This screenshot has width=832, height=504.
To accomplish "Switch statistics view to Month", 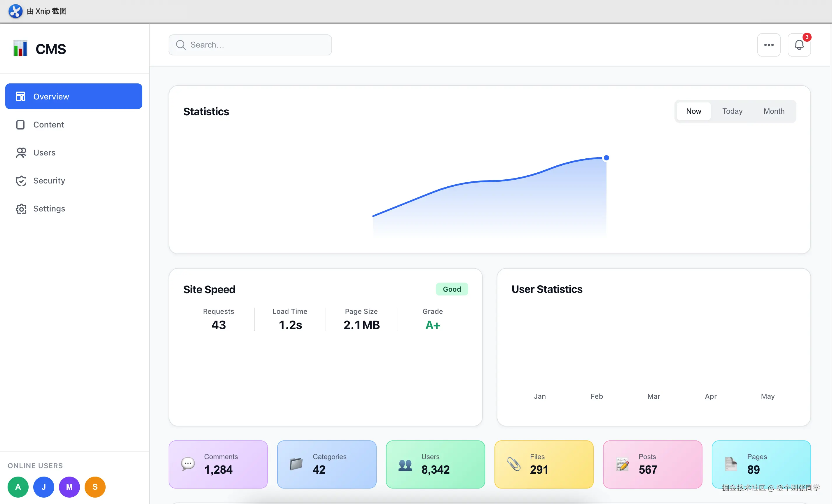I will [x=774, y=111].
